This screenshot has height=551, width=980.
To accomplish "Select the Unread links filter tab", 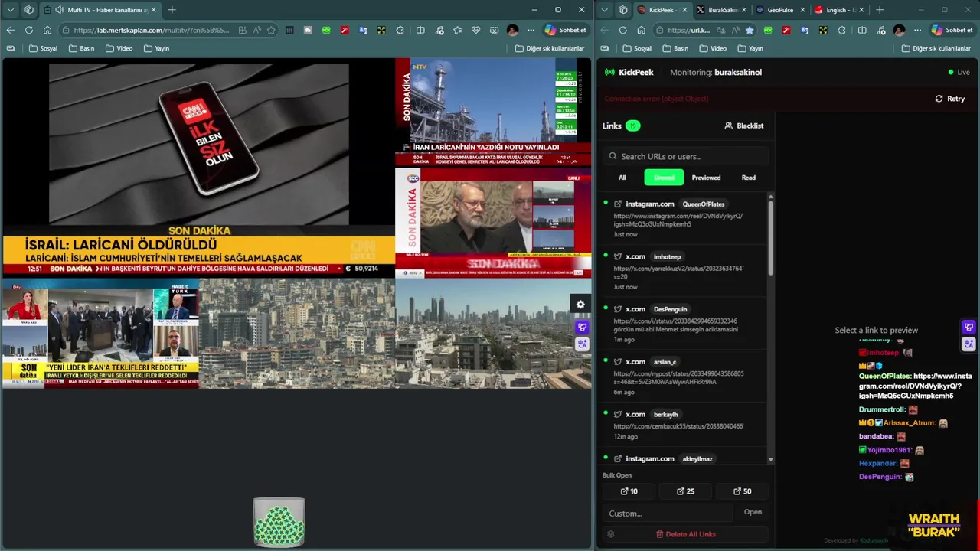I will tap(664, 178).
